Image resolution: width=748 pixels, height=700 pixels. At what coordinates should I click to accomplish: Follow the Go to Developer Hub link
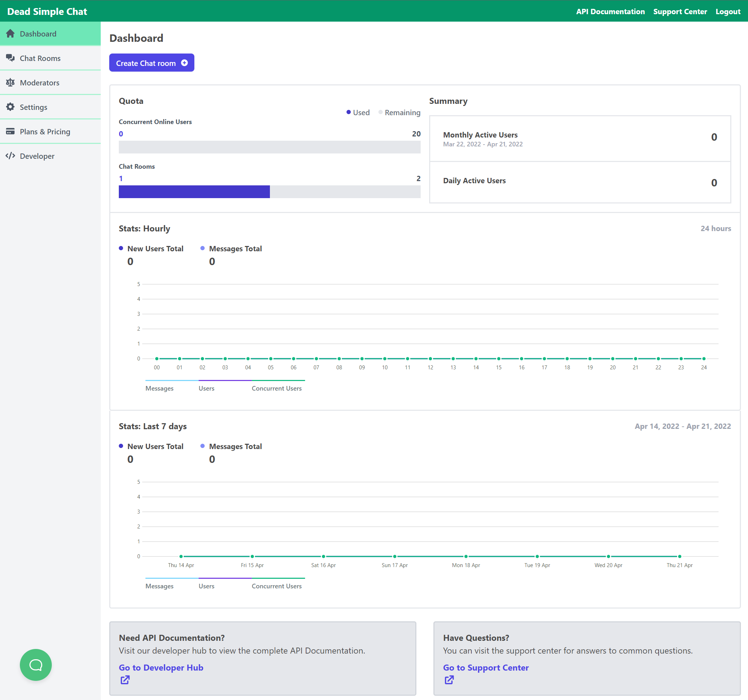coord(161,667)
